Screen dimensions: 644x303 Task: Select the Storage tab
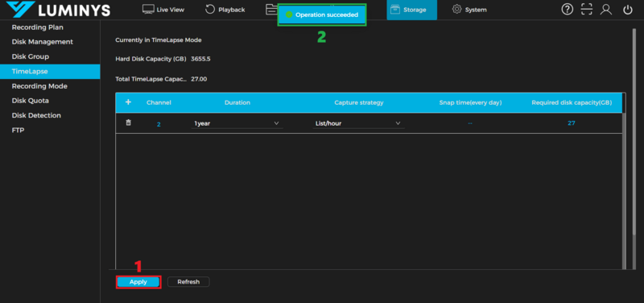tap(411, 10)
